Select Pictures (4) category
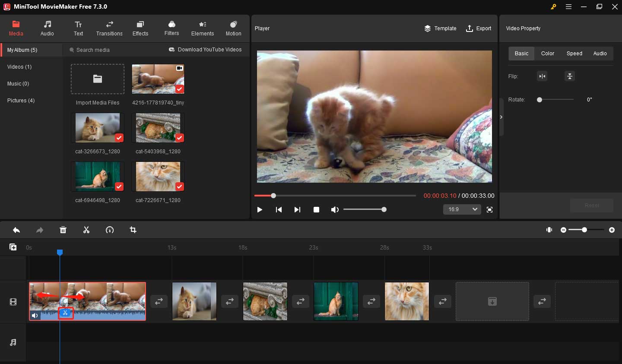The width and height of the screenshot is (622, 364). click(x=21, y=101)
